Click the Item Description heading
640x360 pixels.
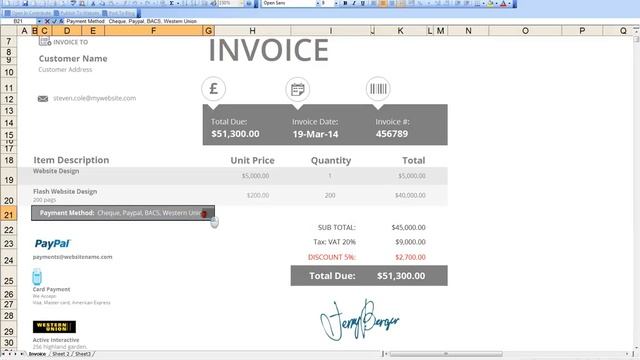71,160
